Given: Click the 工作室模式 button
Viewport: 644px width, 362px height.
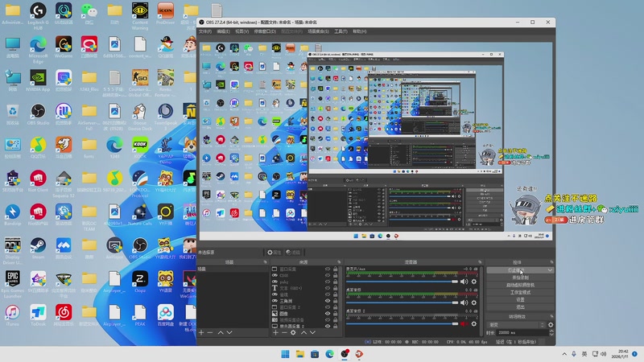Looking at the screenshot, I should 520,293.
